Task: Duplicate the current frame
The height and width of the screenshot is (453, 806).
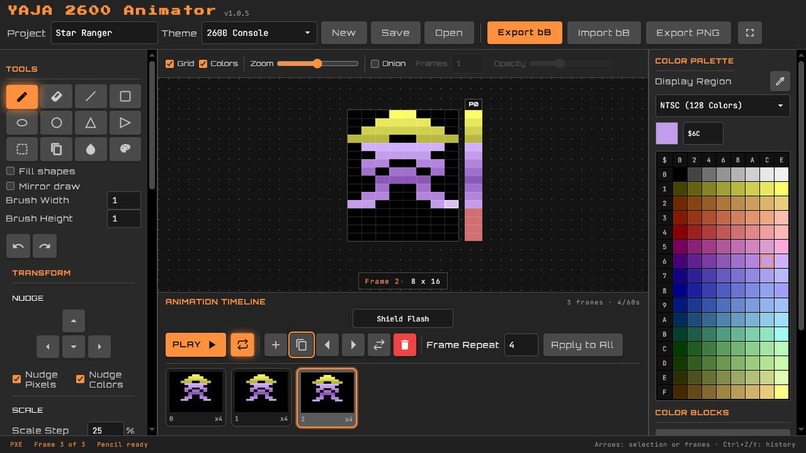Action: point(301,345)
